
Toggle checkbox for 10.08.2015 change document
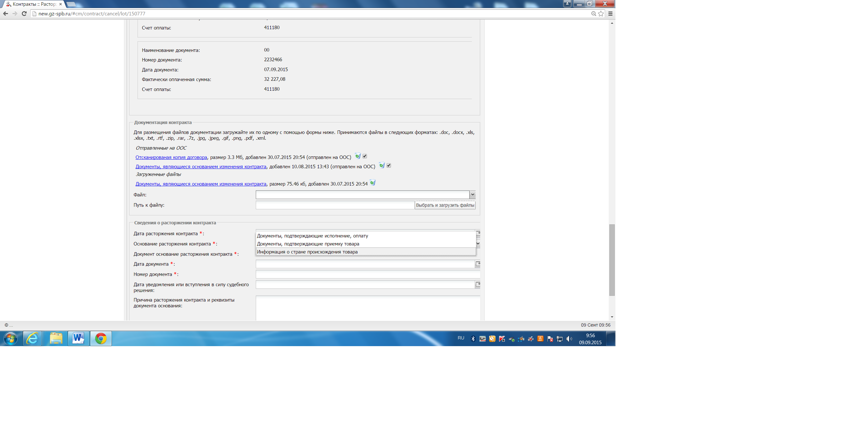click(388, 165)
